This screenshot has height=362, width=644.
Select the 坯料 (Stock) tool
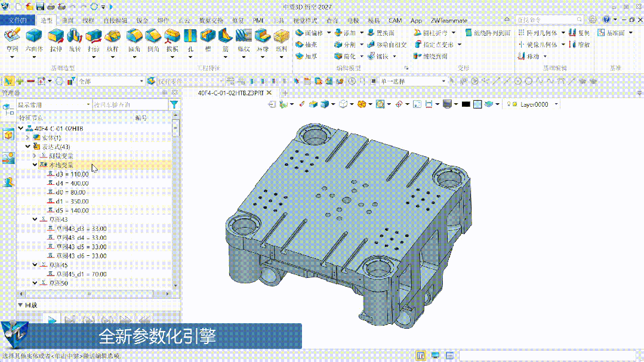click(x=281, y=40)
